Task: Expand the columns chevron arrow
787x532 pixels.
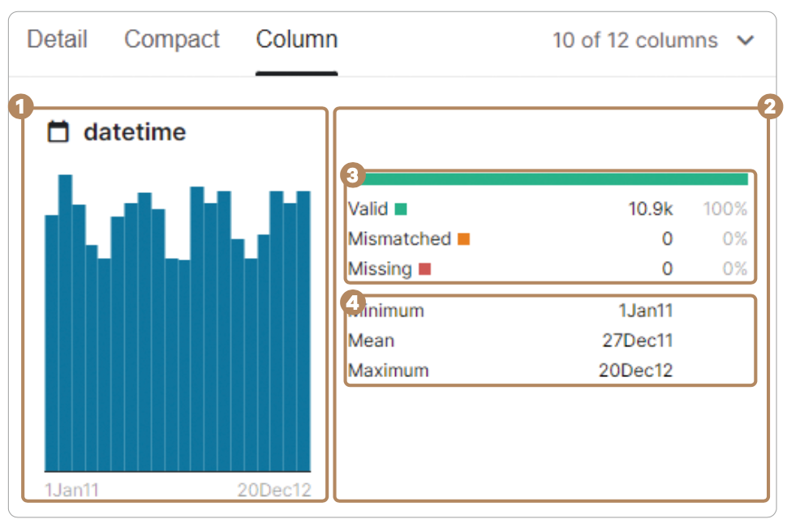Action: tap(745, 41)
